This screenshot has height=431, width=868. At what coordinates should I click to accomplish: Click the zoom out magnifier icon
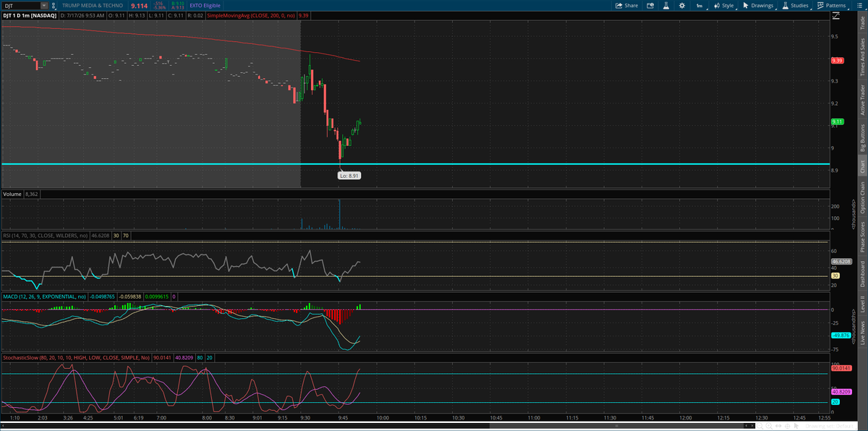(x=759, y=426)
